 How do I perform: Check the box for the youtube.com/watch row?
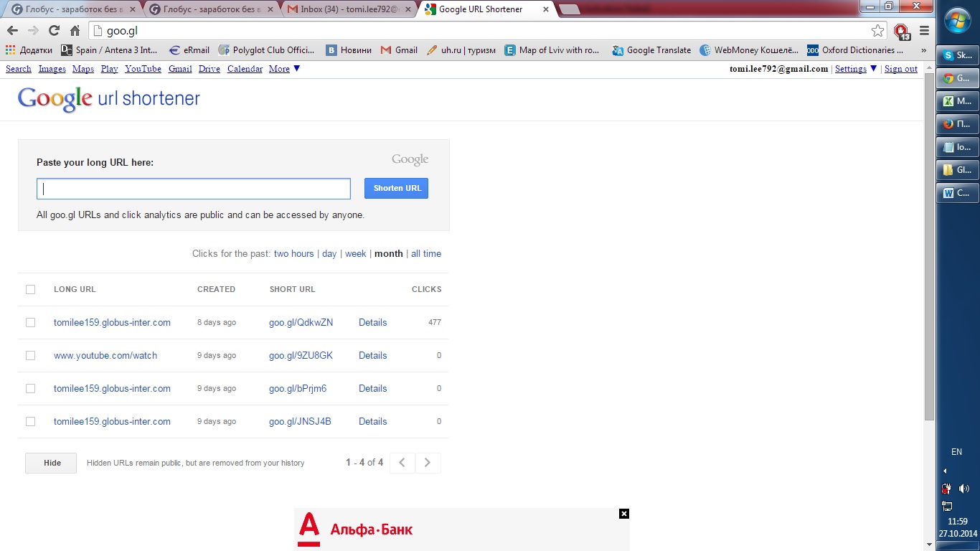pos(30,355)
